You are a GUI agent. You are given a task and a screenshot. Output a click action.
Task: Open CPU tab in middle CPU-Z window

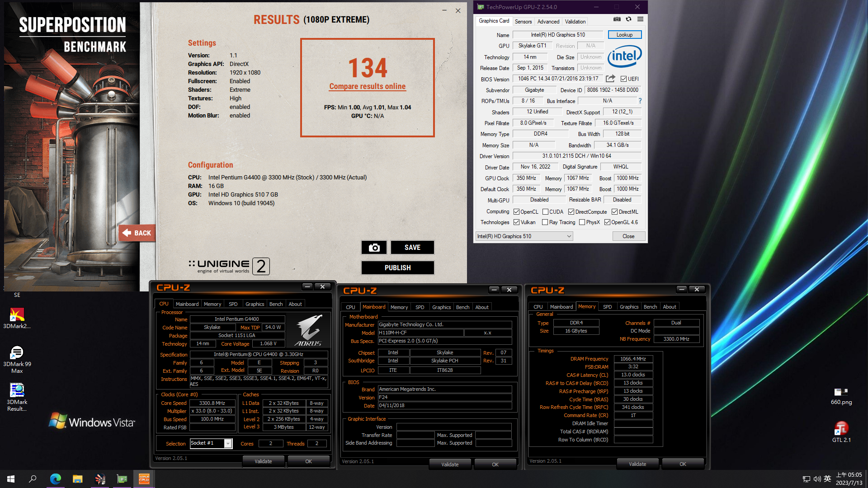click(x=350, y=307)
